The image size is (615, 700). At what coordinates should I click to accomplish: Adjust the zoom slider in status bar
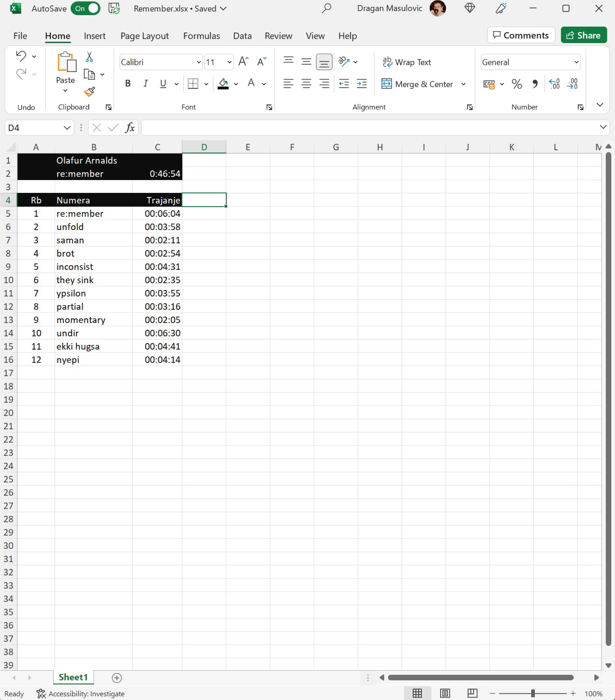533,694
